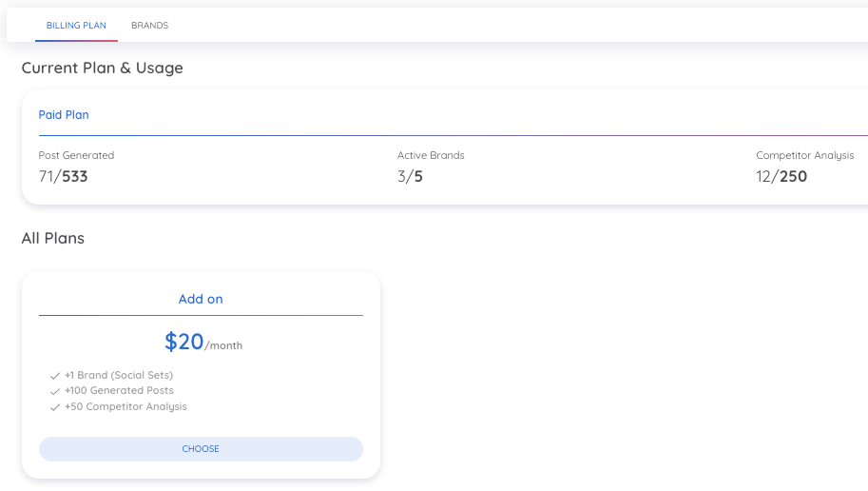The height and width of the screenshot is (491, 868).
Task: Click the All Plans heading
Action: pyautogui.click(x=52, y=238)
